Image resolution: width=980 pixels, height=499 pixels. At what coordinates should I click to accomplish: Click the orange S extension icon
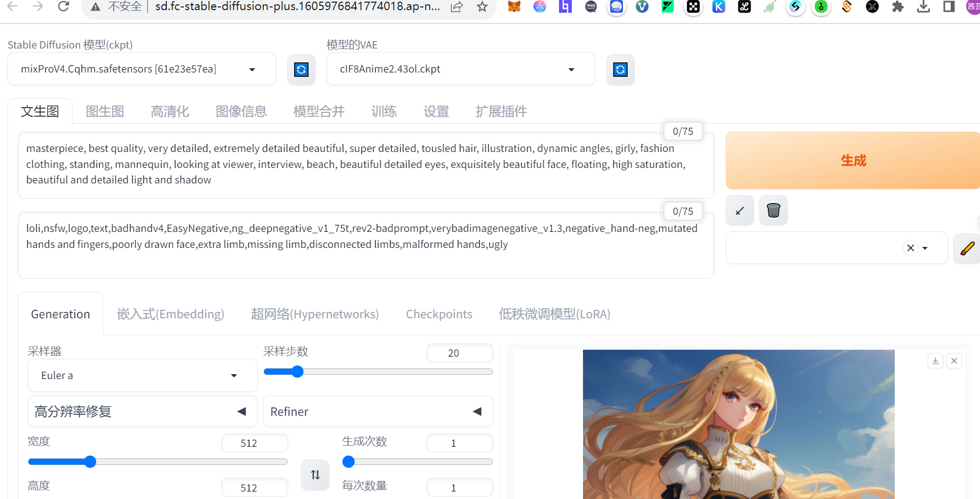pos(847,7)
